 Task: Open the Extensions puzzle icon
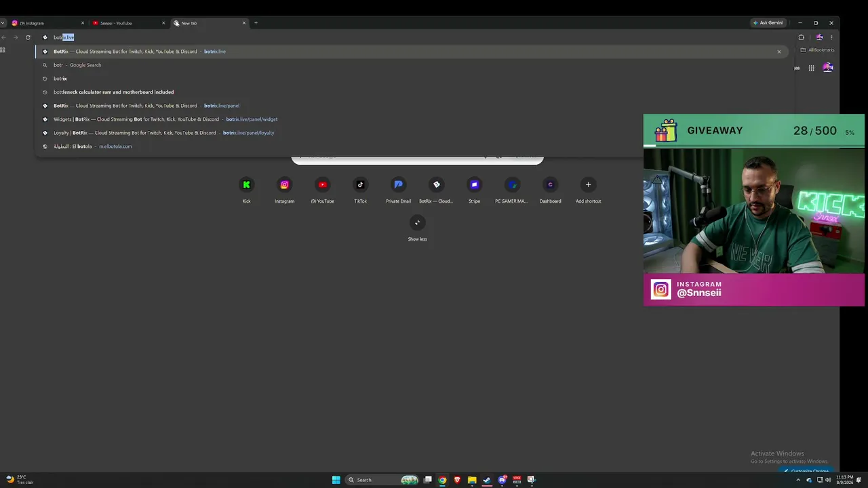pyautogui.click(x=801, y=37)
